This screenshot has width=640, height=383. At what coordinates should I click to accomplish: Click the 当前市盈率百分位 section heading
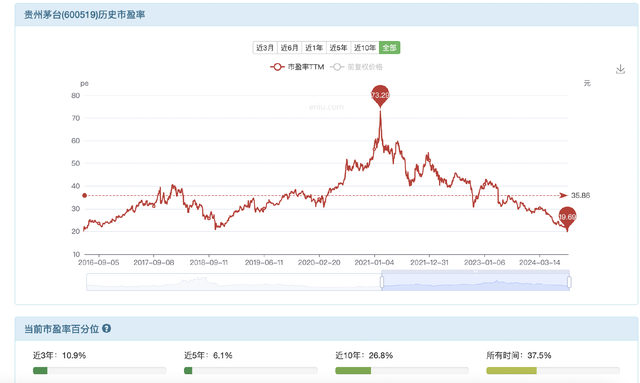[x=62, y=329]
